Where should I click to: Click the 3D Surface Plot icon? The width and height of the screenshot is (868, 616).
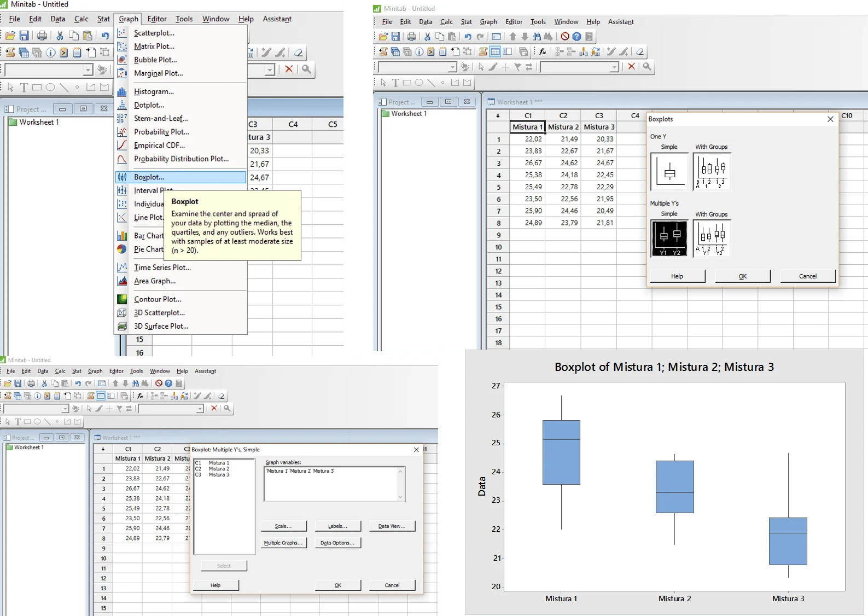[122, 326]
